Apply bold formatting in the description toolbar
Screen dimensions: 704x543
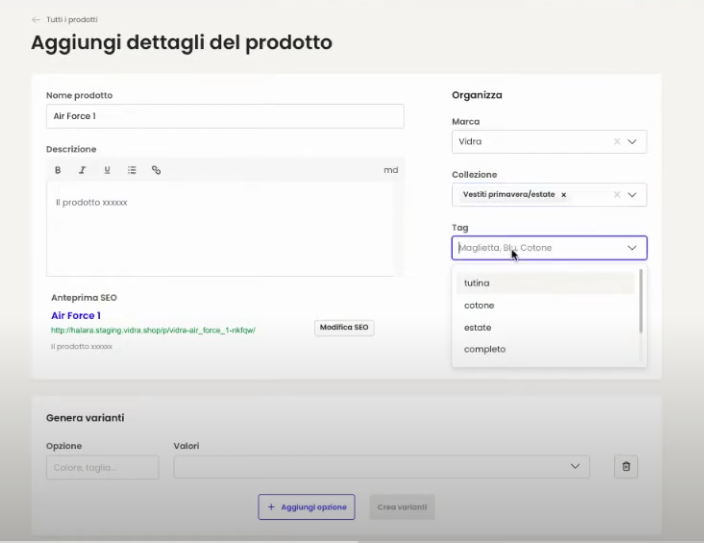(58, 170)
